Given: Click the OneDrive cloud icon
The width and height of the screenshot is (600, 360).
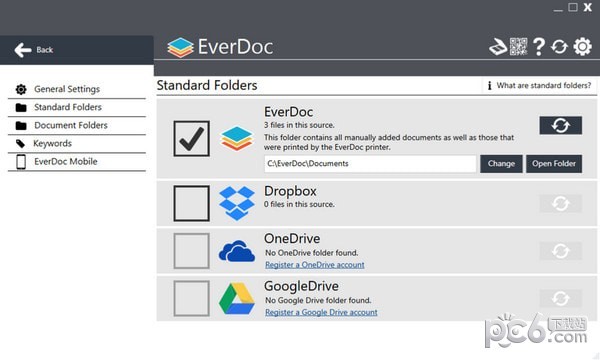Looking at the screenshot, I should [x=236, y=251].
